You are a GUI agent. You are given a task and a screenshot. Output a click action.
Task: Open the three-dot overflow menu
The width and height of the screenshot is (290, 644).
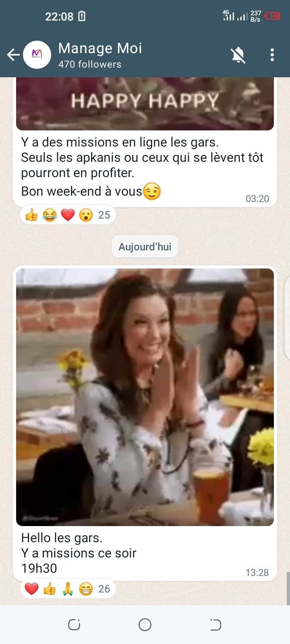(x=272, y=55)
